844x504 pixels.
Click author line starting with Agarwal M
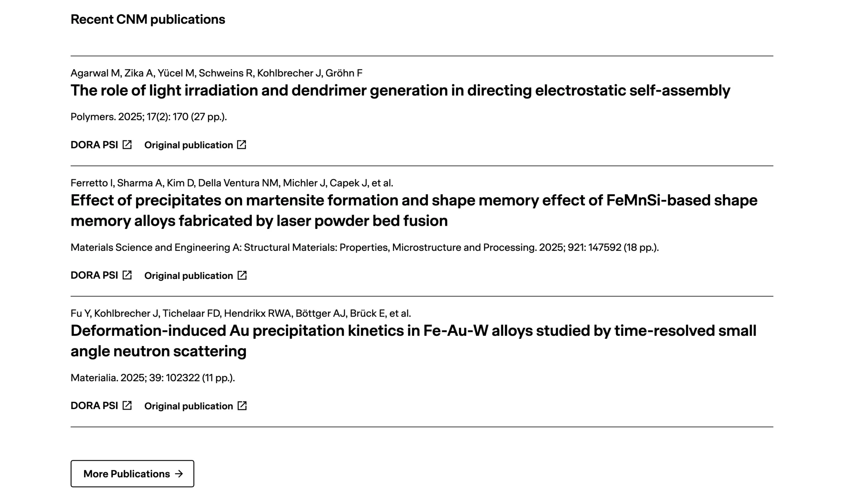pyautogui.click(x=217, y=73)
